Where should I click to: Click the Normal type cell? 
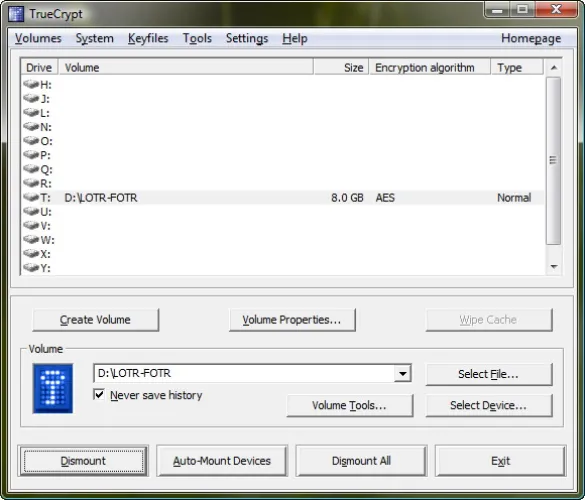pyautogui.click(x=514, y=197)
